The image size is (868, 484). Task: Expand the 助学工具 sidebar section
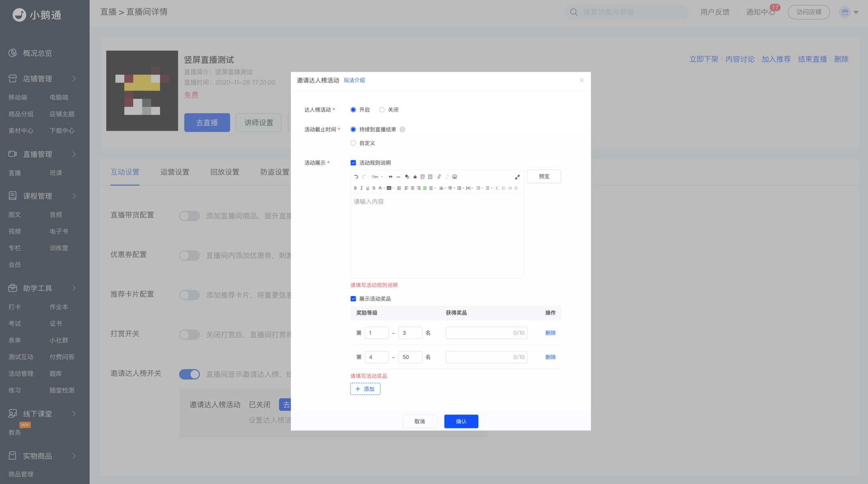tap(74, 288)
